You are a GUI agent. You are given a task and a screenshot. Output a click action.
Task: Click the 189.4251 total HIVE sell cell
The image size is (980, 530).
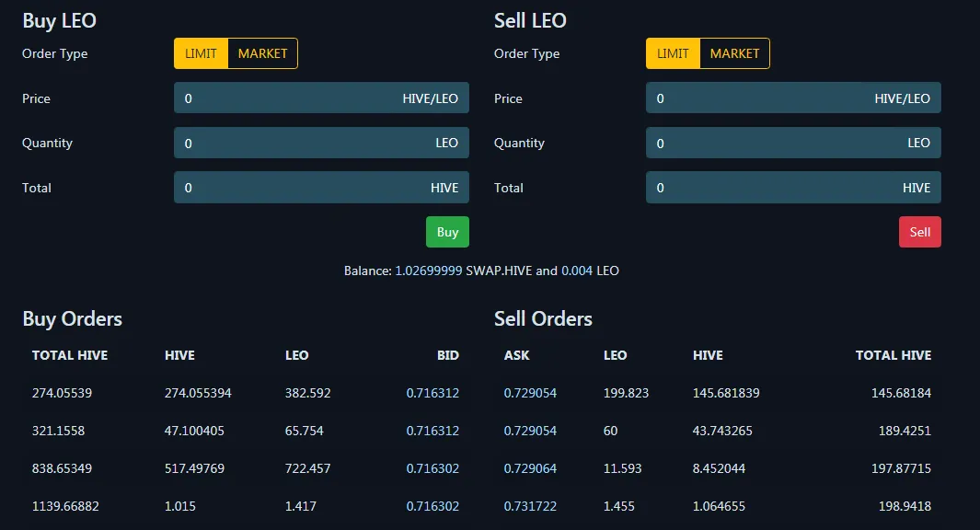pyautogui.click(x=905, y=431)
